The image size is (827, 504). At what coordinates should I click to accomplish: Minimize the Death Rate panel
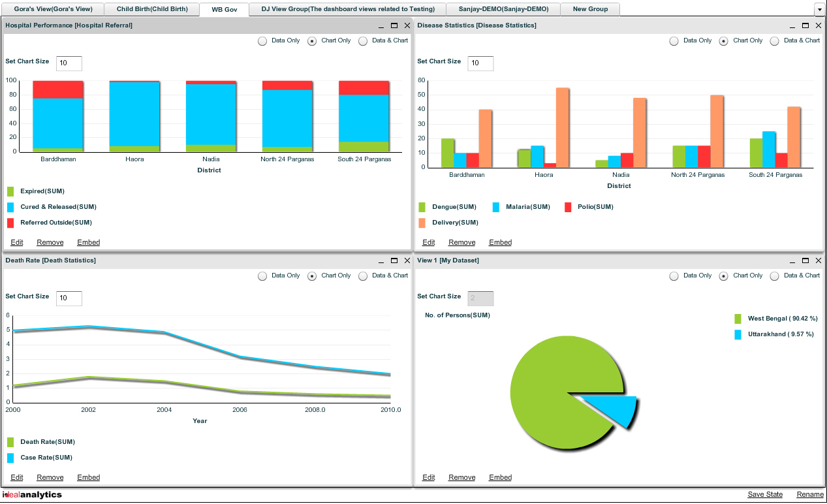(381, 260)
